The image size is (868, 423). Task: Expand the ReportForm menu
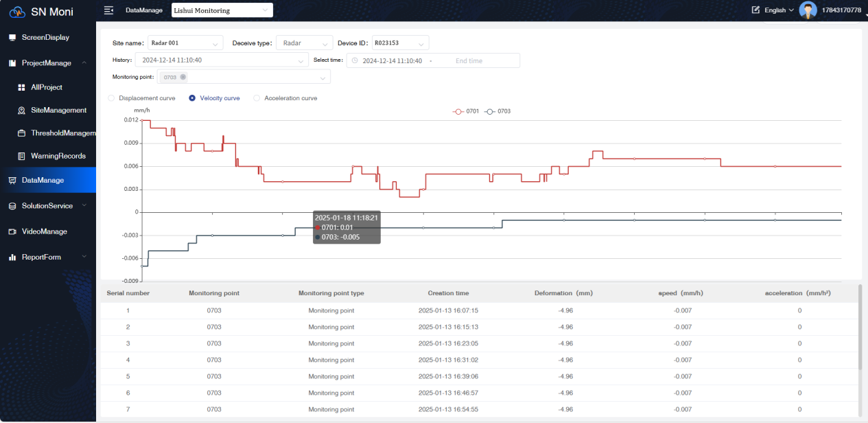point(41,257)
